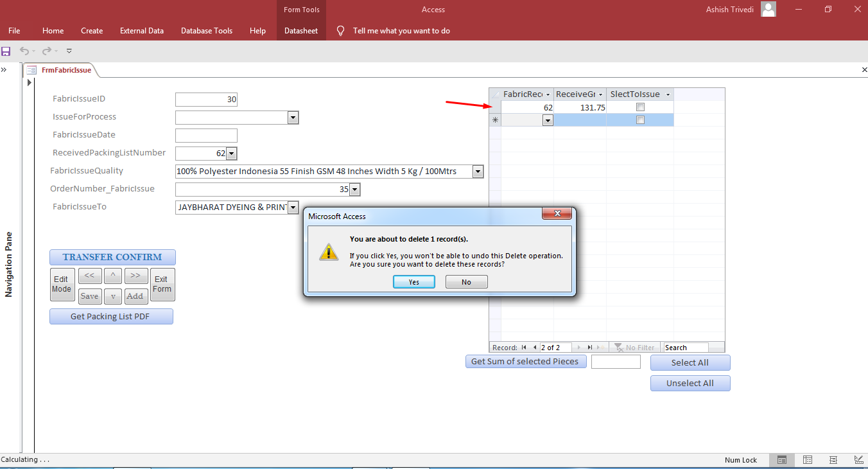The width and height of the screenshot is (868, 469).
Task: Open Customize Quick Access Toolbar arrow
Action: tap(69, 51)
